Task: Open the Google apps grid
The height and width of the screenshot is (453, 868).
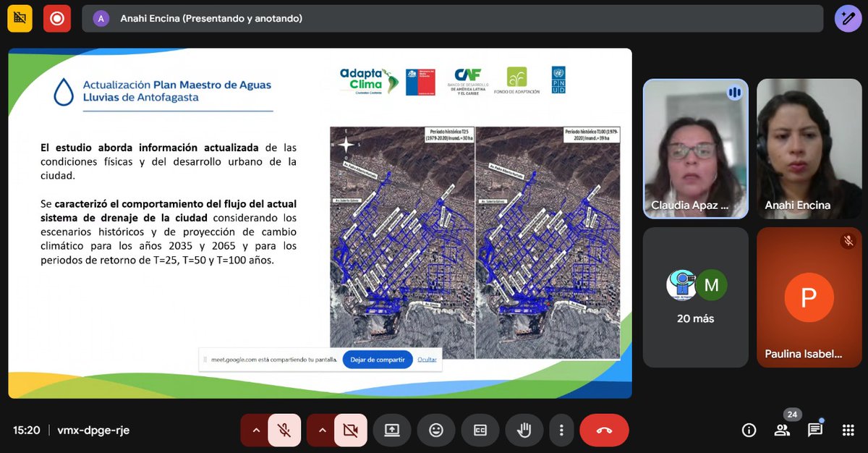Action: point(847,430)
